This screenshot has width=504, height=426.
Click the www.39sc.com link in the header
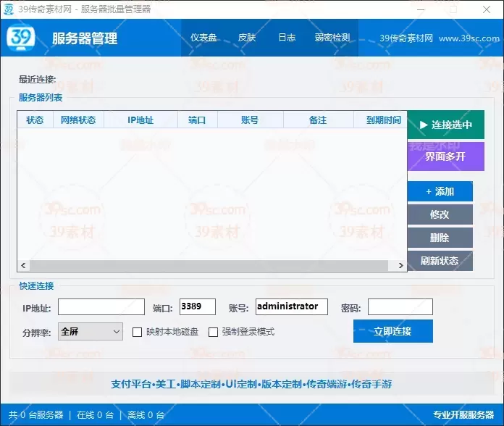(x=469, y=38)
